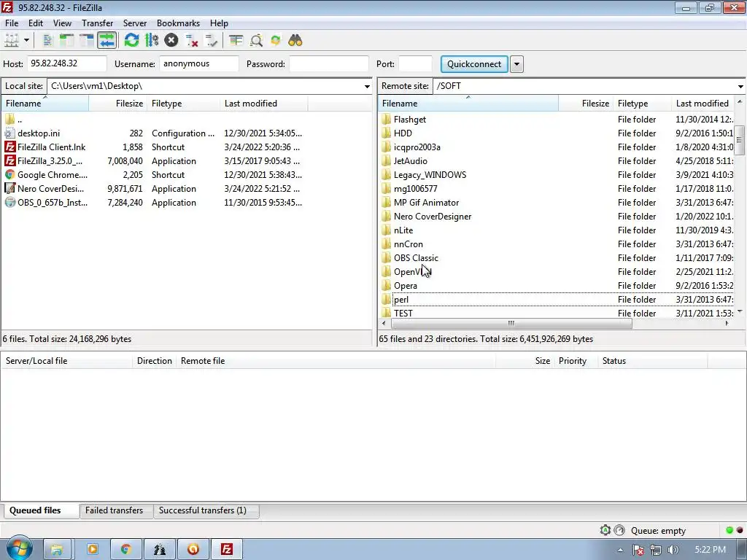Sort local list by Filesize header

[x=117, y=104]
